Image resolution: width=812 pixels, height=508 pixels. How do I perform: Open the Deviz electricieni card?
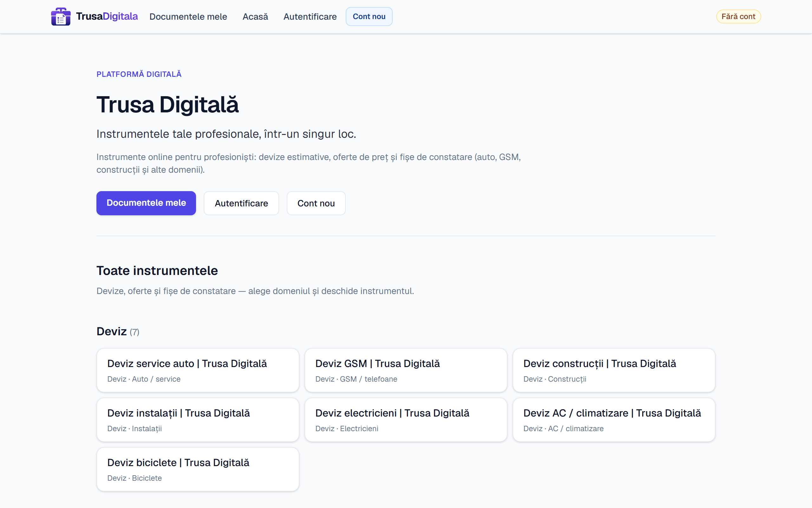coord(406,420)
